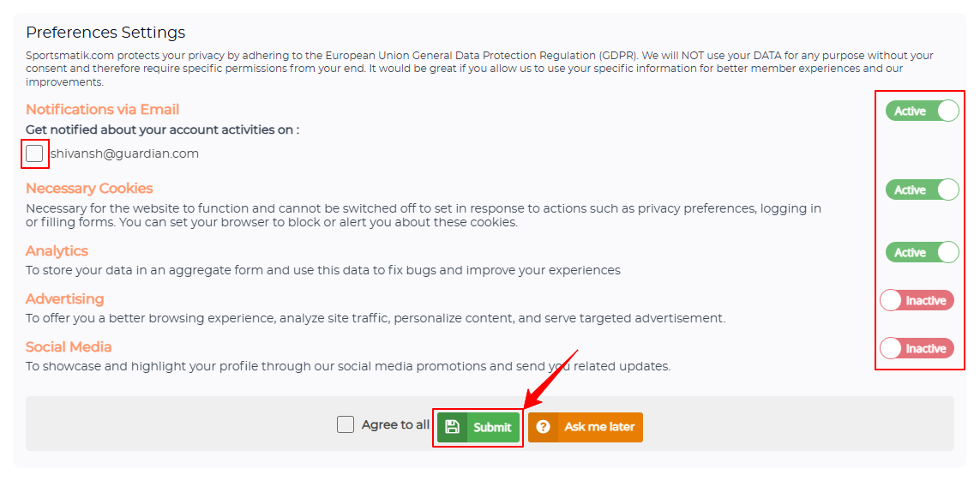
Task: Select the Analytics section heading
Action: coord(57,251)
